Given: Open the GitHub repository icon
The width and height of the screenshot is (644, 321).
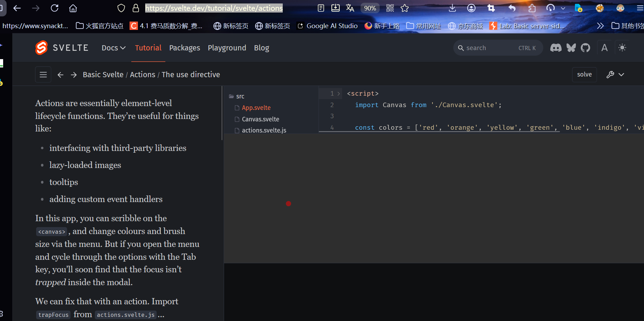Looking at the screenshot, I should coord(586,48).
